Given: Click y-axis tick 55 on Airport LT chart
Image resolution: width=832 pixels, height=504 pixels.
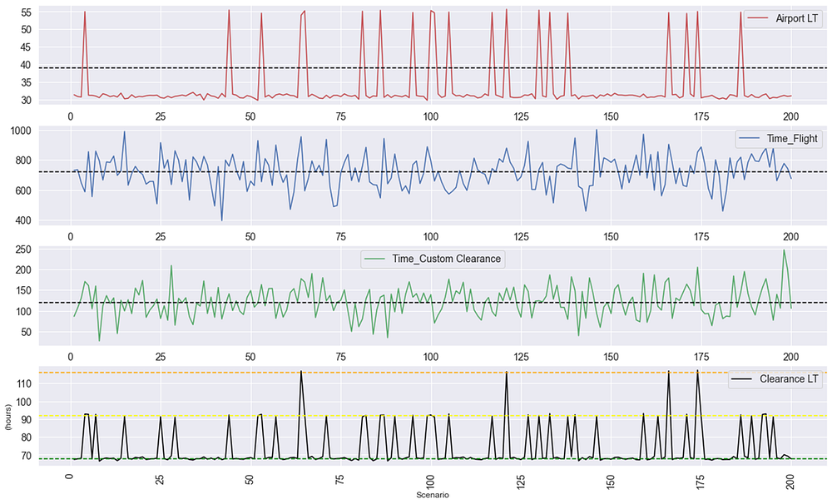Looking at the screenshot, I should tap(25, 12).
